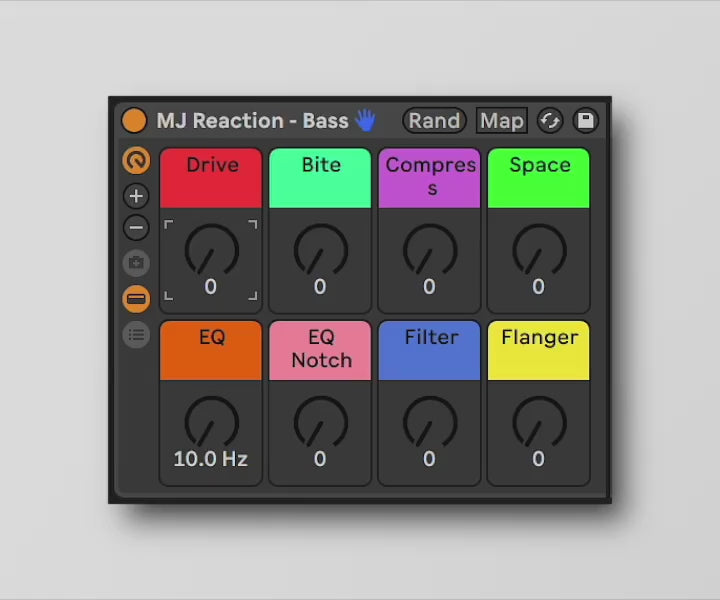This screenshot has height=600, width=720.
Task: Select the bright green Space macro label
Action: coord(539,178)
